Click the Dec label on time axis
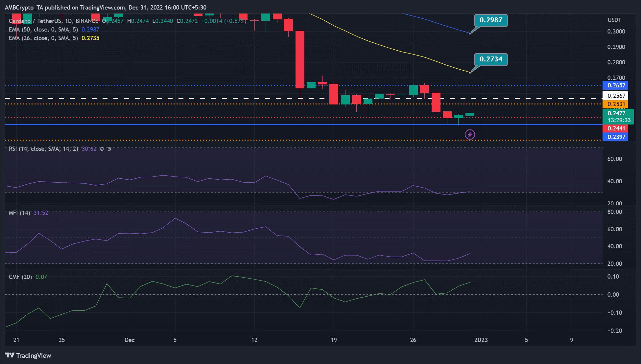Image resolution: width=641 pixels, height=364 pixels. click(x=130, y=340)
